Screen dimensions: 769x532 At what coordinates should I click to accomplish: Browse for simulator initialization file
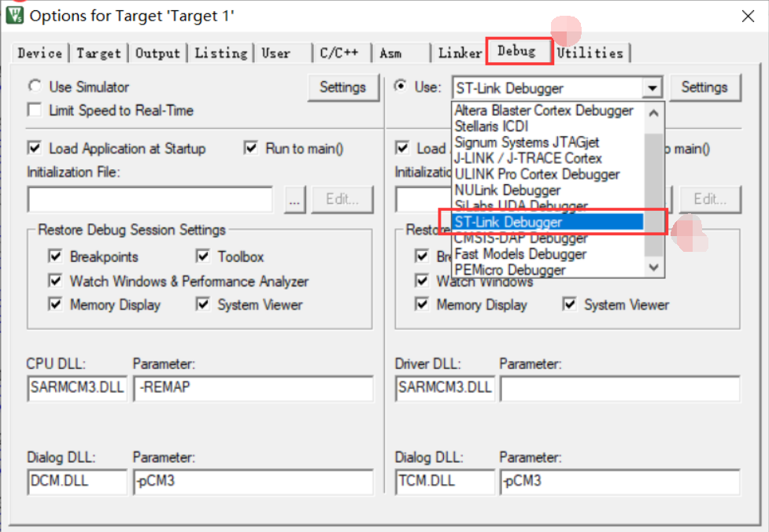[x=294, y=199]
